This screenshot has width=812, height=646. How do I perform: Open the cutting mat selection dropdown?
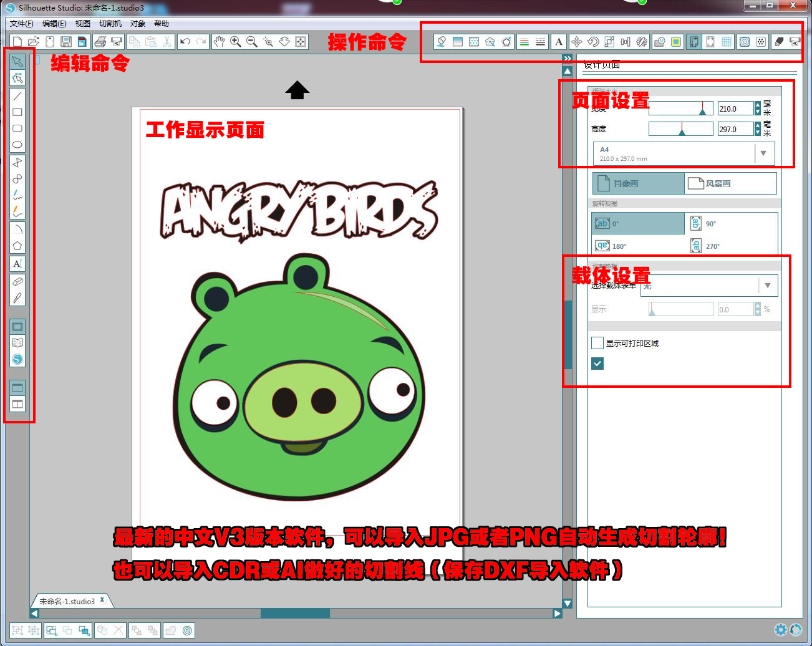click(768, 286)
